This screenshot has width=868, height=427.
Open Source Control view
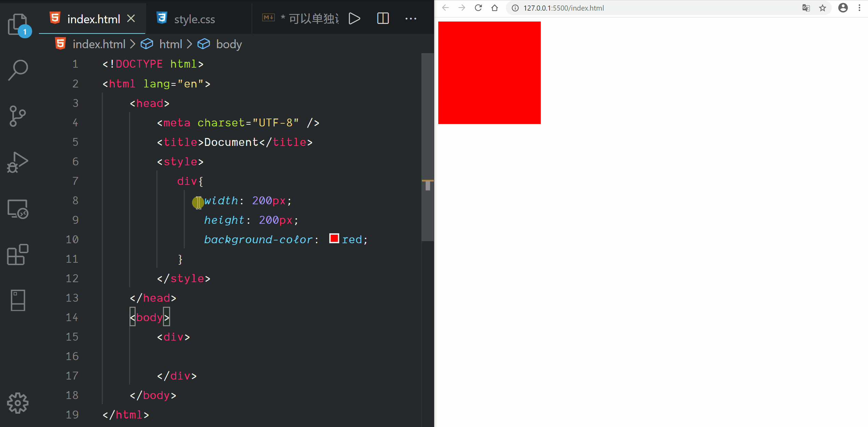pyautogui.click(x=18, y=116)
